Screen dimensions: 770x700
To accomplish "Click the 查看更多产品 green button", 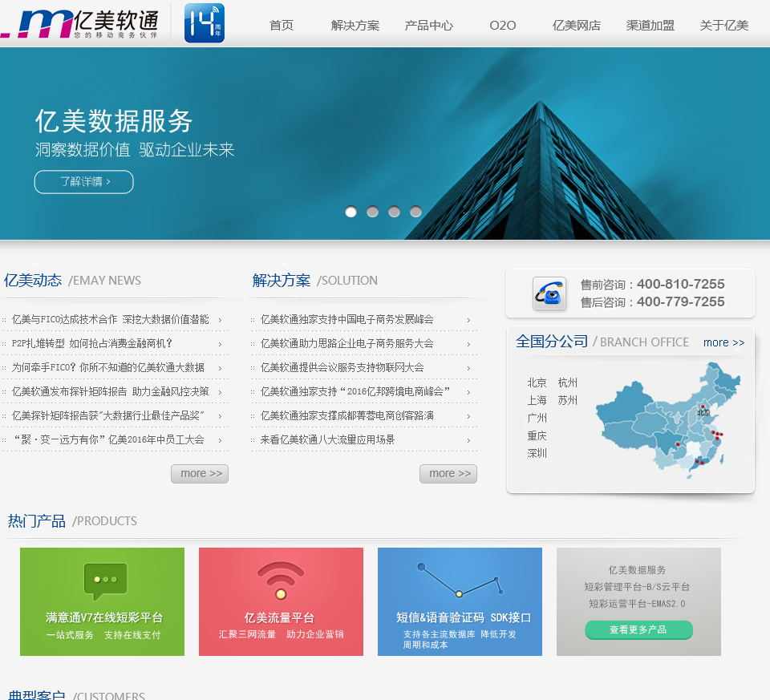I will [x=638, y=629].
